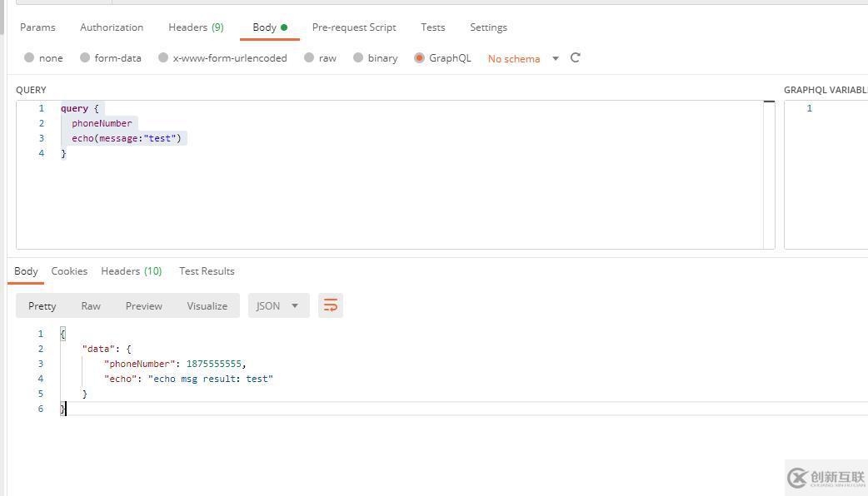The width and height of the screenshot is (868, 496).
Task: Open the request Headers (9) tab
Action: point(196,27)
